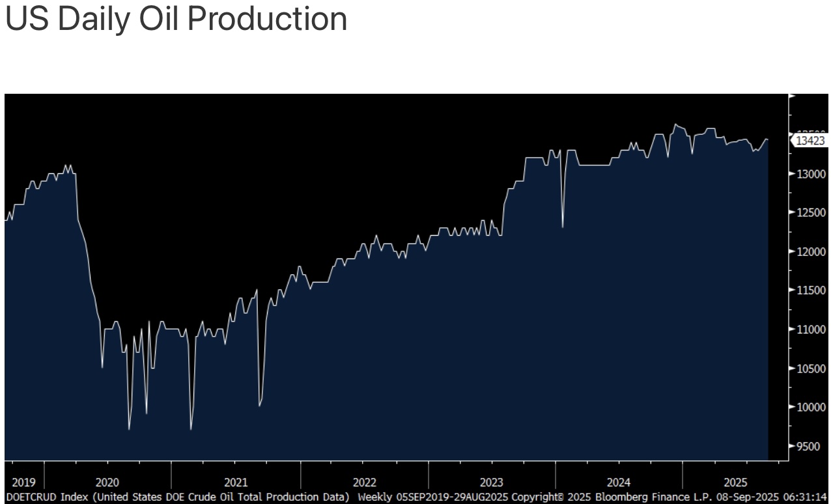
Task: Jump to the 2022 time axis label
Action: (x=364, y=483)
